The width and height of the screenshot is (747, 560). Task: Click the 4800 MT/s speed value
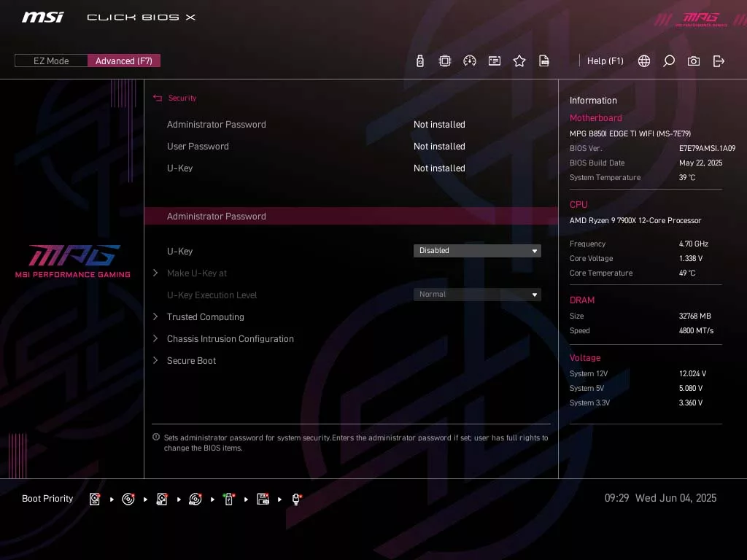click(696, 330)
